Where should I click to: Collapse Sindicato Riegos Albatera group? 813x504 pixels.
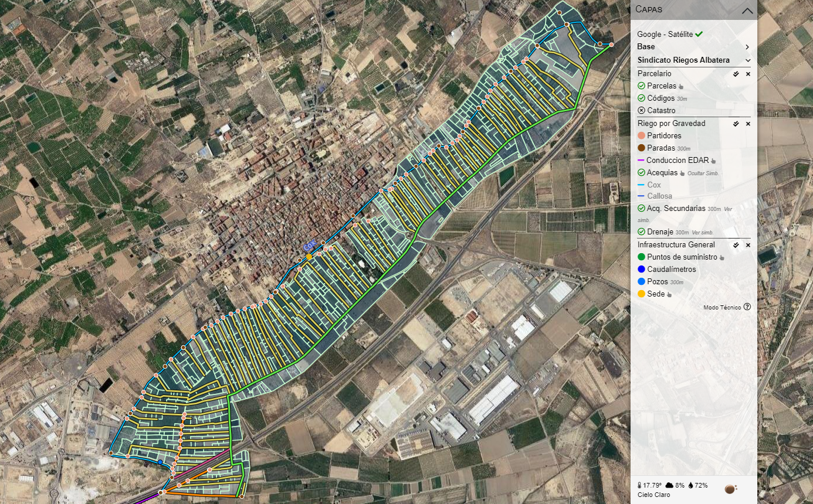coord(748,60)
